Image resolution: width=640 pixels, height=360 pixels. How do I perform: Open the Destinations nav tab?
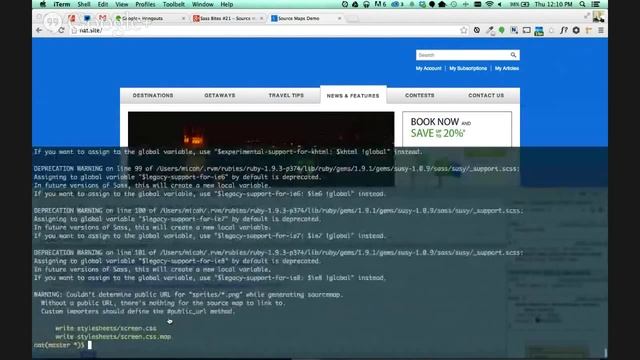[x=153, y=95]
